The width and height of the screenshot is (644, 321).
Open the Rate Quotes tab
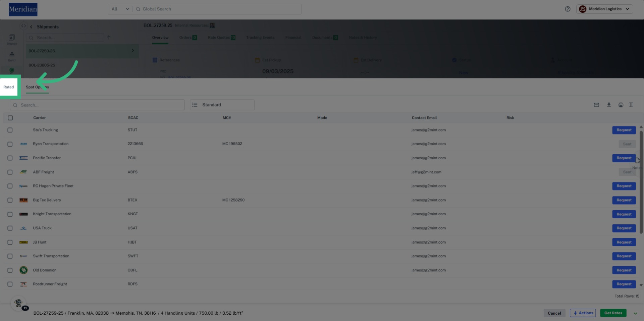point(221,38)
